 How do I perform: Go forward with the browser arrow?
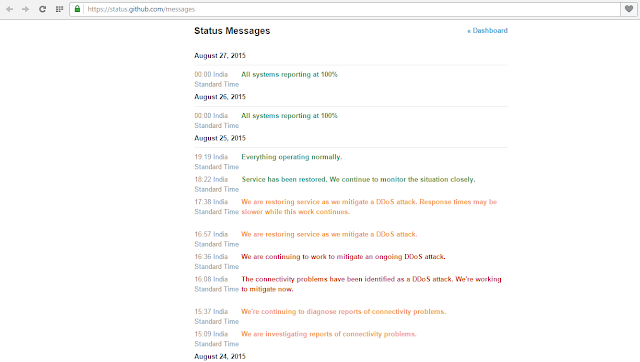25,9
